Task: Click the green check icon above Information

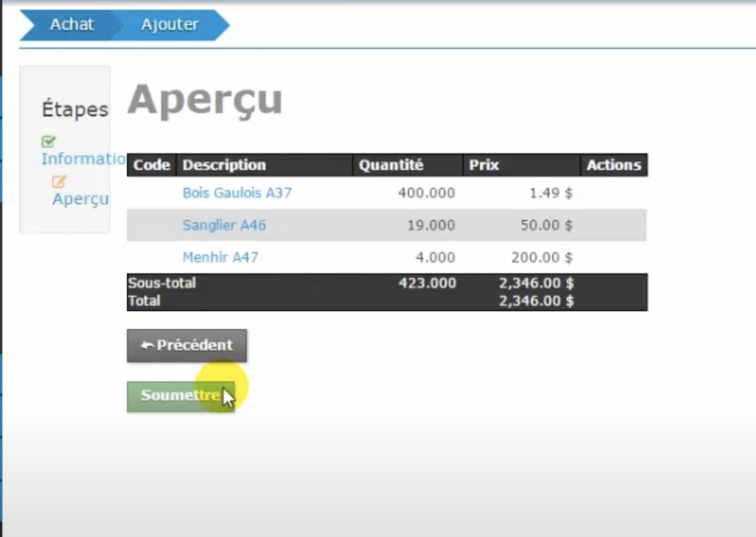Action: (x=49, y=141)
